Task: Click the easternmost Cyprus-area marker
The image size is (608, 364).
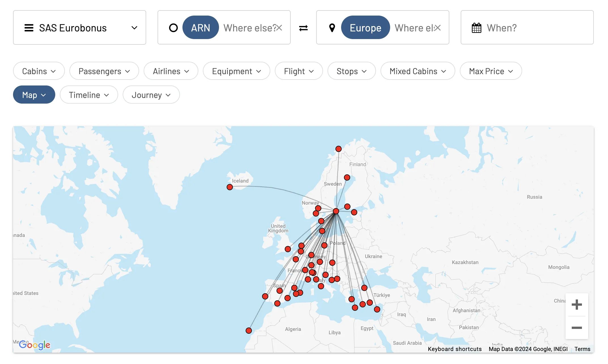Action: [x=377, y=309]
